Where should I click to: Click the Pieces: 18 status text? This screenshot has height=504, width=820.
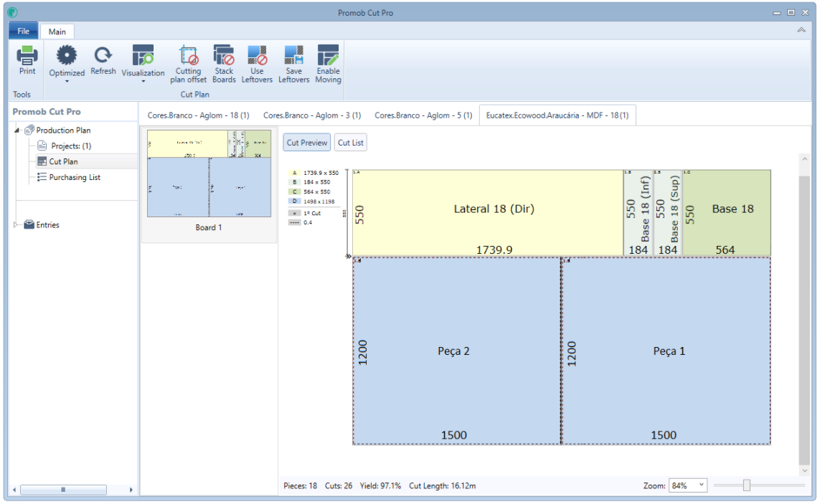300,485
